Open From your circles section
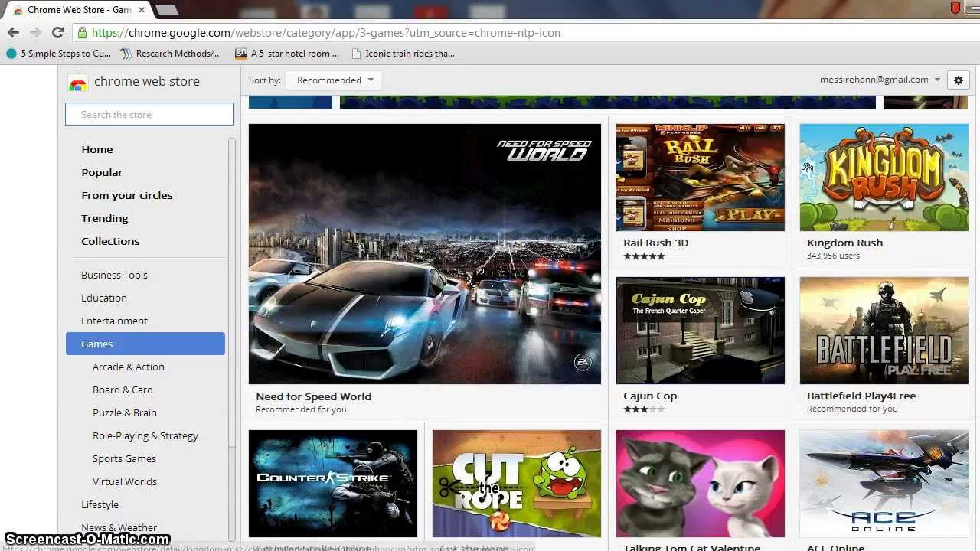 [x=127, y=195]
